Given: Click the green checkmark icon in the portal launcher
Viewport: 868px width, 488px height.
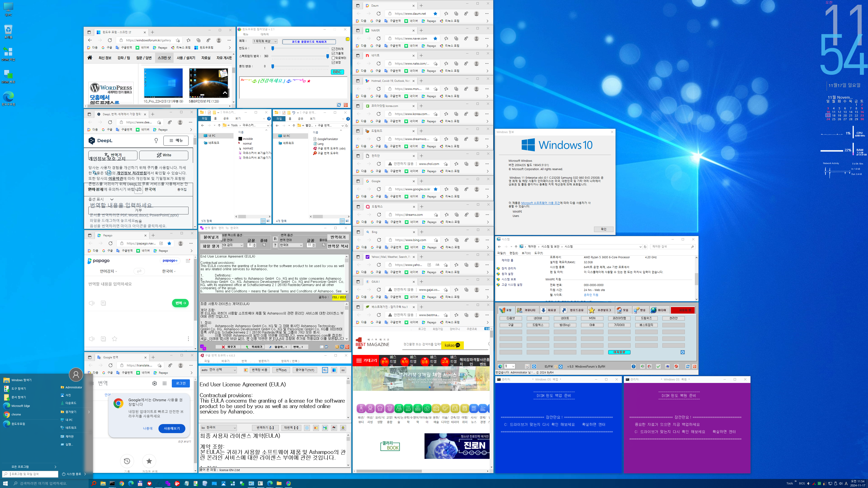Looking at the screenshot, I should tap(658, 366).
